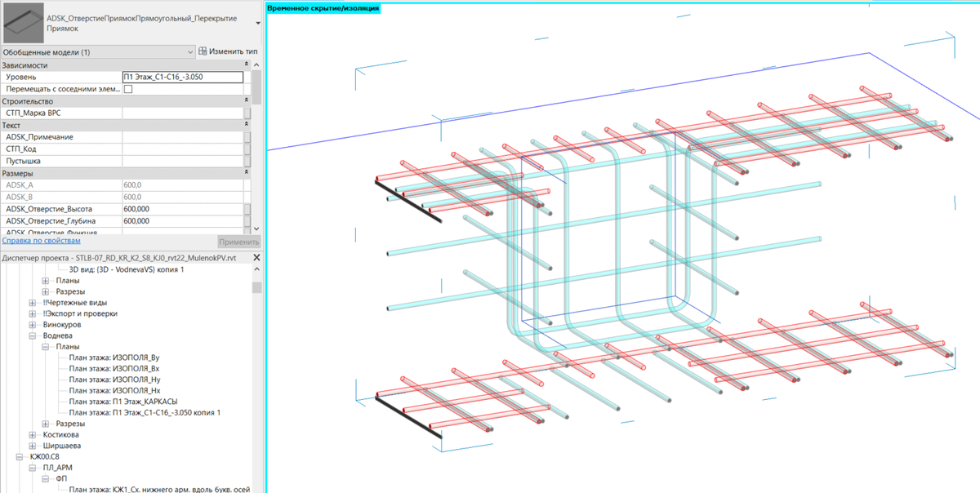Screen dimensions: 980x493
Task: Click the СТП_Марка ВРС parameter label
Action: [x=33, y=113]
